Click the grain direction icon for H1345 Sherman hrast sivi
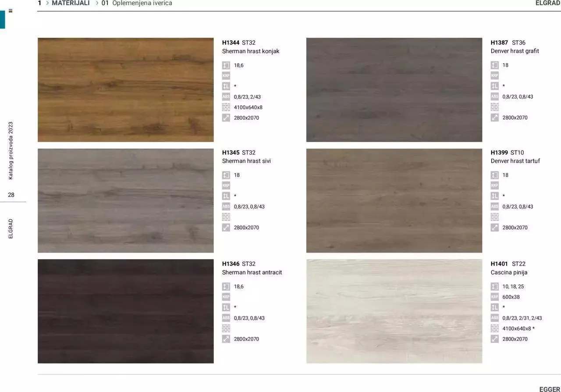561x392 pixels. [x=226, y=196]
